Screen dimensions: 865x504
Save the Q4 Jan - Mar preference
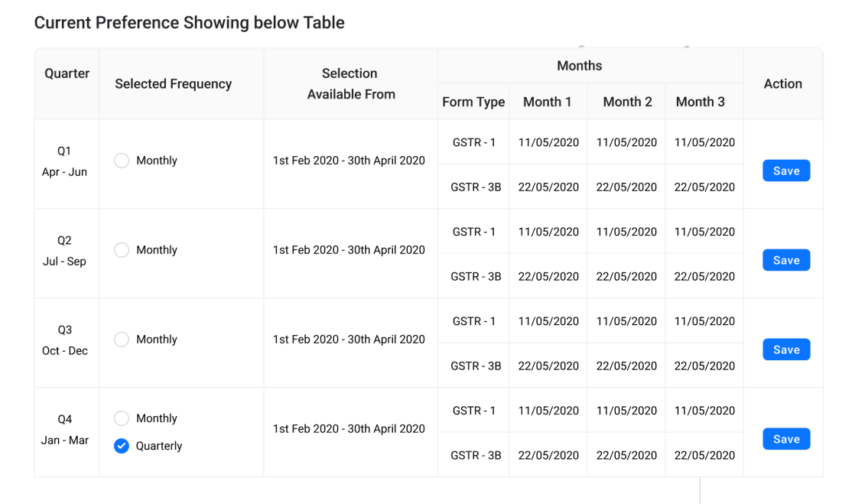click(786, 439)
